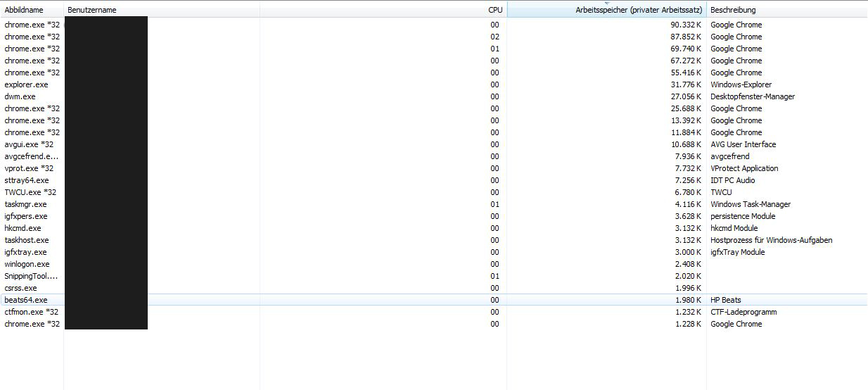
Task: Select the hkcmd.exe process
Action: pyautogui.click(x=434, y=228)
